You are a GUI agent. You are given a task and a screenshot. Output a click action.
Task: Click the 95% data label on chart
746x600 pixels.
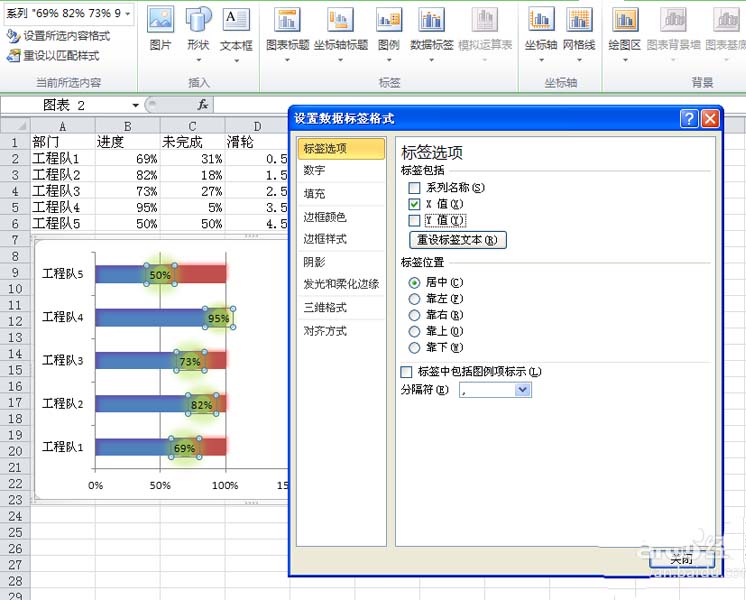coord(219,318)
